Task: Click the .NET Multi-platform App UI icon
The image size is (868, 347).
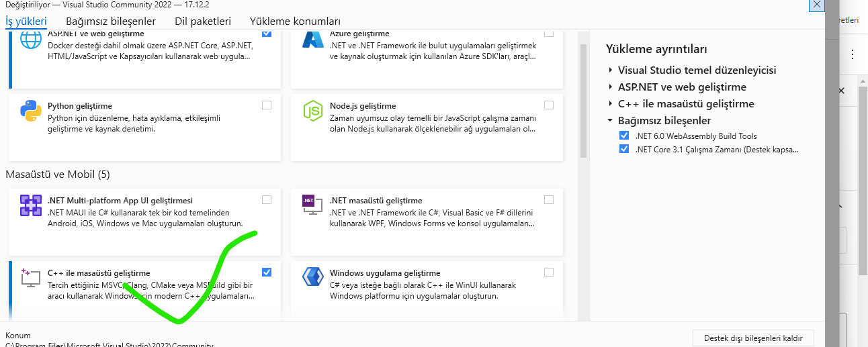Action: click(31, 205)
